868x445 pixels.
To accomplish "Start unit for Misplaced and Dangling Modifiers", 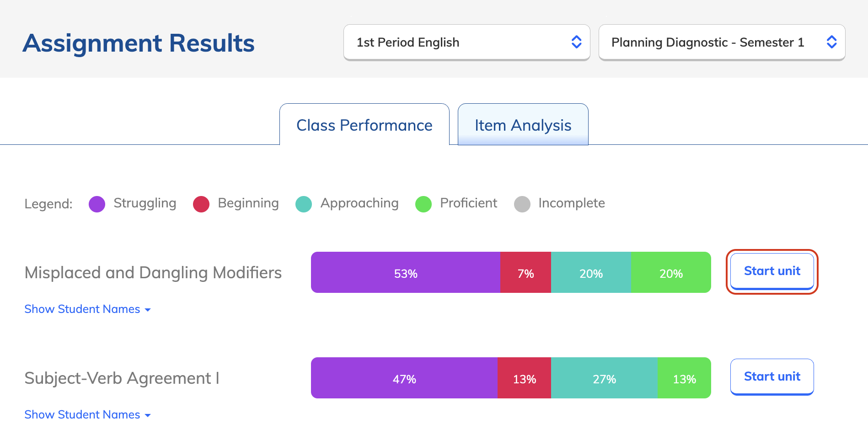I will (772, 271).
